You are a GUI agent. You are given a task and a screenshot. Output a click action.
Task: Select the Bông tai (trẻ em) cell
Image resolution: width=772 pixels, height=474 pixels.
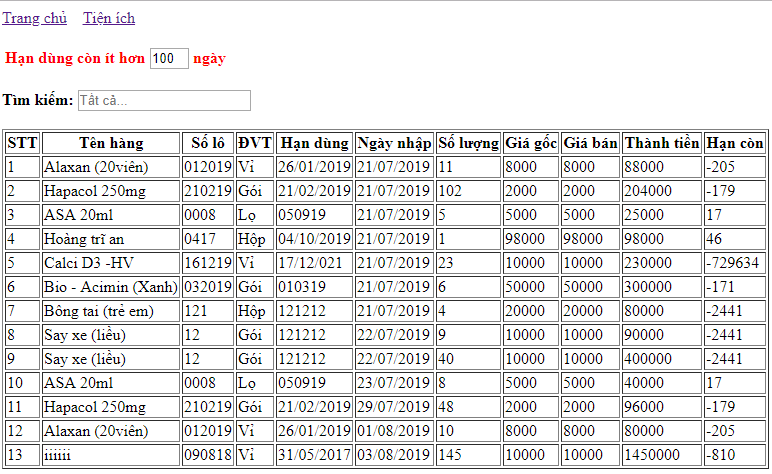pos(111,311)
